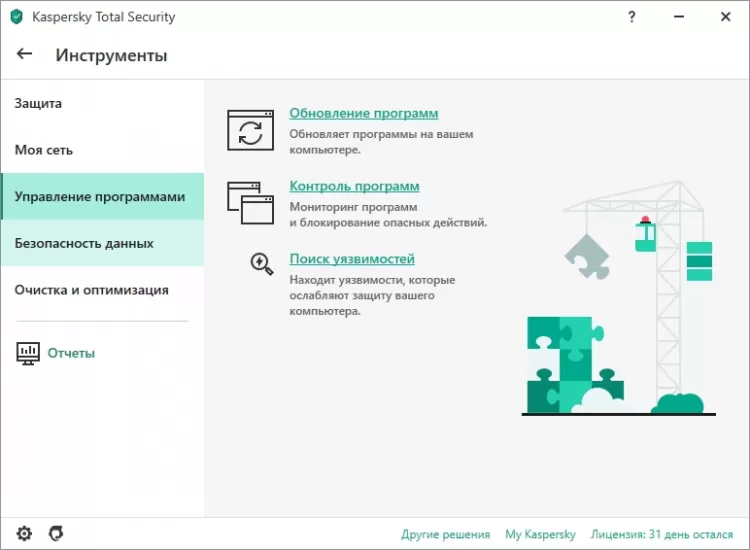
Task: Click the Лицензия: 31 день остался link
Action: point(662,534)
